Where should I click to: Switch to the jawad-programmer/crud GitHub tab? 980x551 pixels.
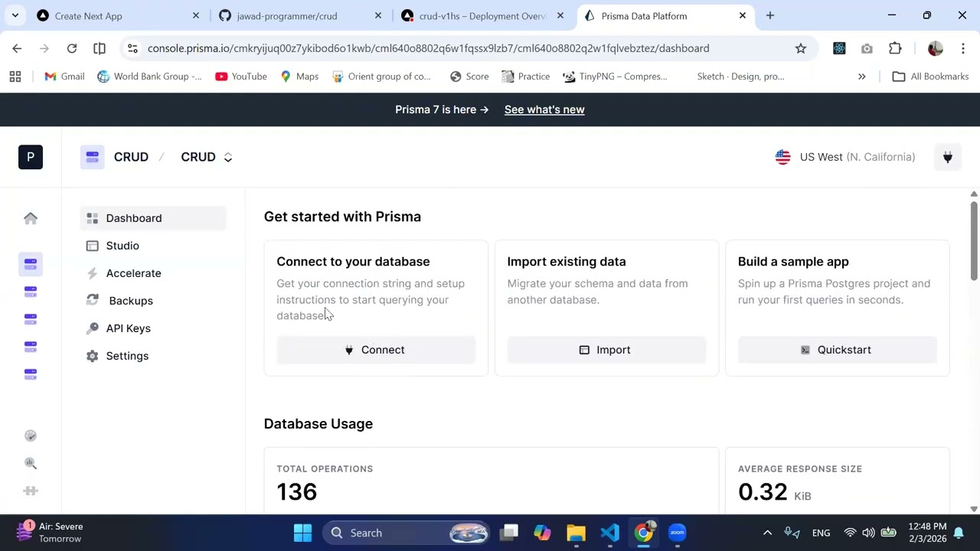click(x=299, y=15)
